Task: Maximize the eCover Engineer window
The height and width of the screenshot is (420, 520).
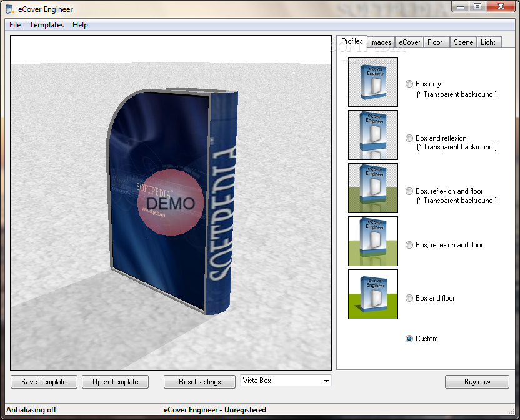Action: 477,7
